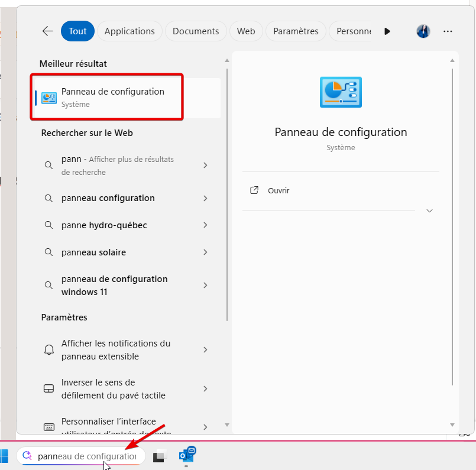Image resolution: width=476 pixels, height=470 pixels.
Task: Switch to the Applications tab
Action: coord(129,31)
